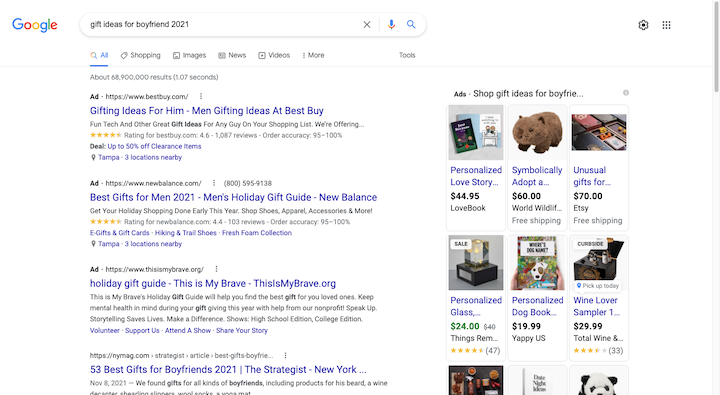Screen dimensions: 720x395
Task: Open the Settings gear icon
Action: 643,25
